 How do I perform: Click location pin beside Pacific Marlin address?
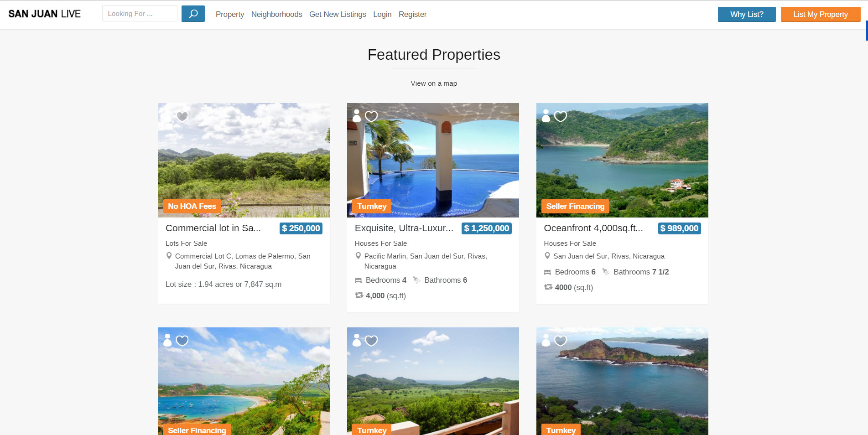coord(358,256)
